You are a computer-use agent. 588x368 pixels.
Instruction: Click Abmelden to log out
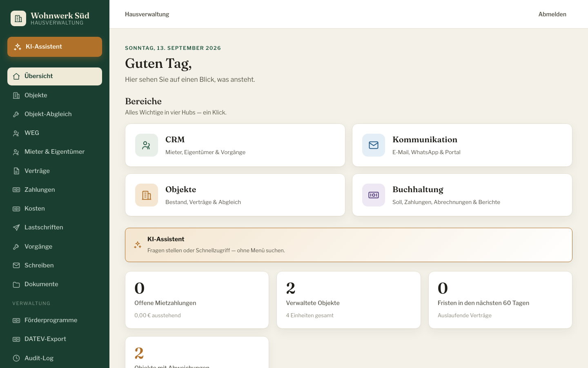[x=552, y=14]
